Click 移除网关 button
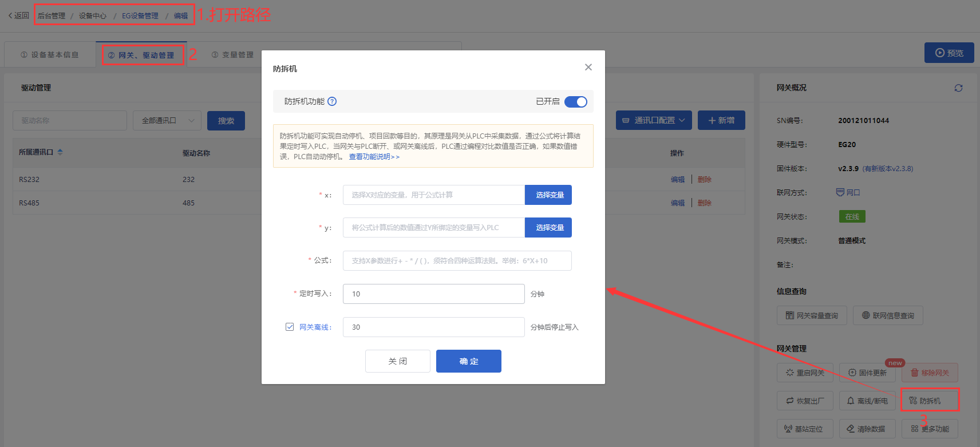The image size is (980, 447). (x=930, y=373)
